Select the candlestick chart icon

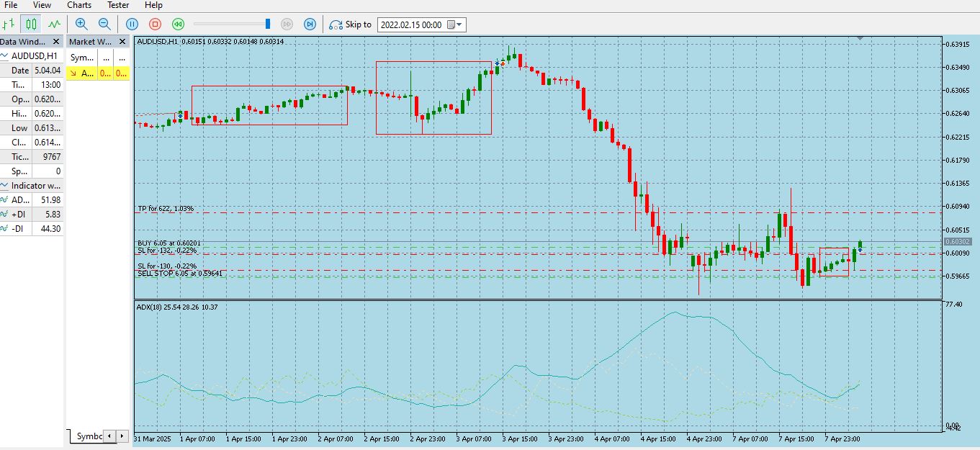[x=31, y=24]
